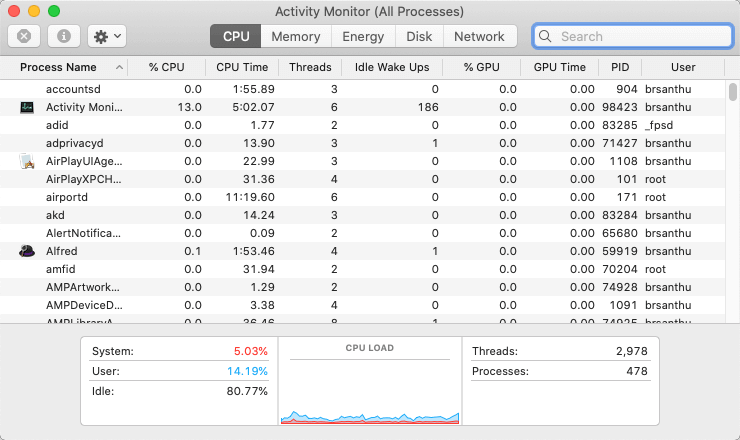Click the magnifier icon in search field
This screenshot has height=440, width=740.
pos(545,36)
